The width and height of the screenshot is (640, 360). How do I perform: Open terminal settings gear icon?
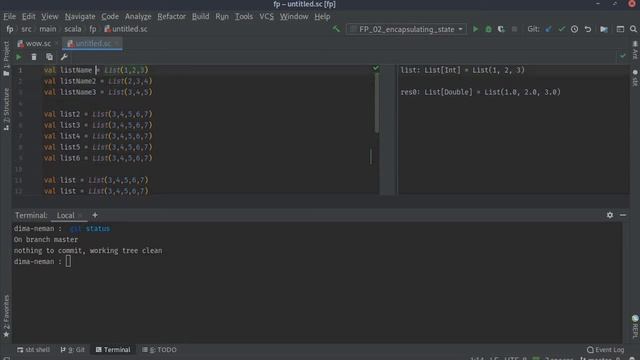[x=610, y=215]
